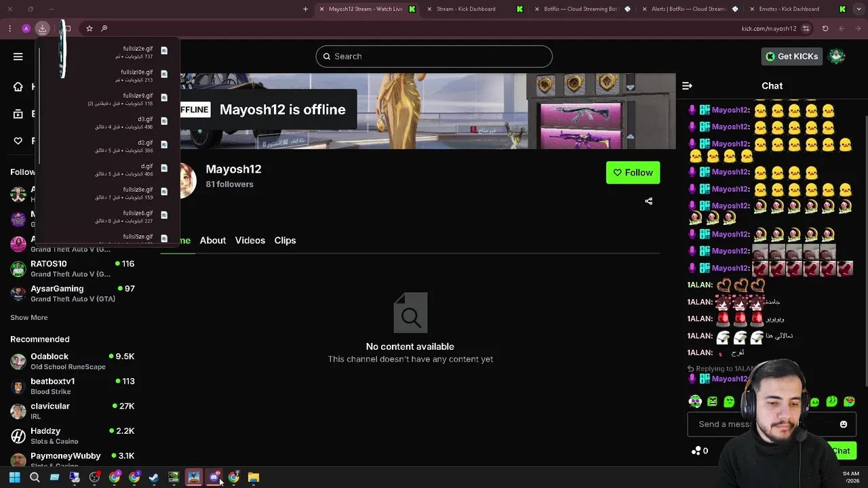Open Chrome's downloads button in toolbar
Image resolution: width=868 pixels, height=488 pixels.
(42, 28)
